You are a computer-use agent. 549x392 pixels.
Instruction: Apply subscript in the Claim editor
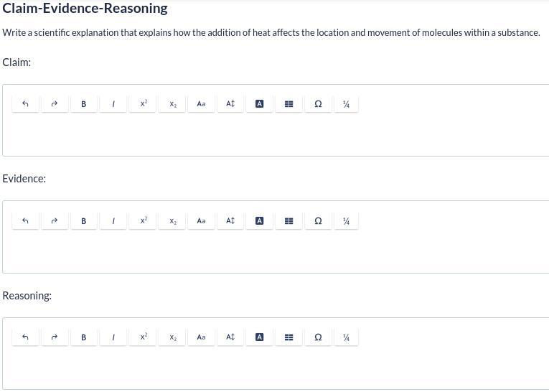tap(172, 104)
